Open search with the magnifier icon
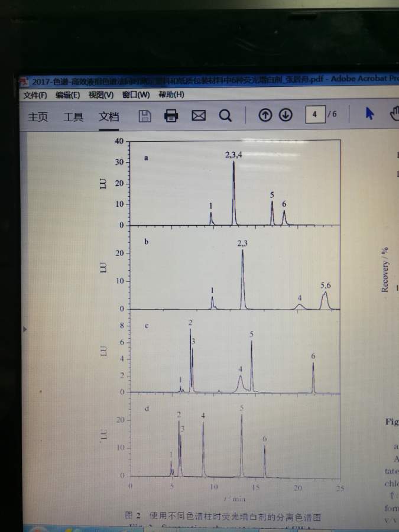Screen dimensions: 399x532 point(225,115)
